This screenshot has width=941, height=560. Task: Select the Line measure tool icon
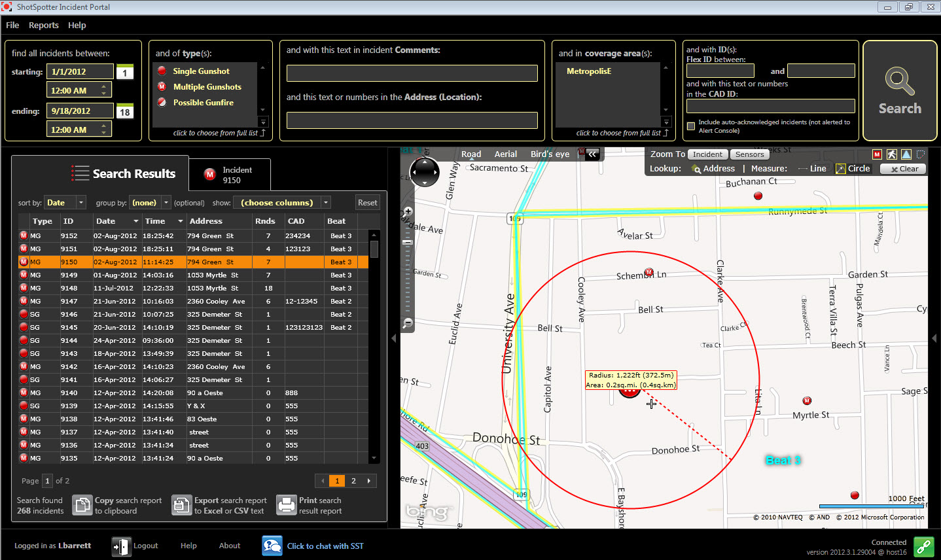pyautogui.click(x=803, y=168)
